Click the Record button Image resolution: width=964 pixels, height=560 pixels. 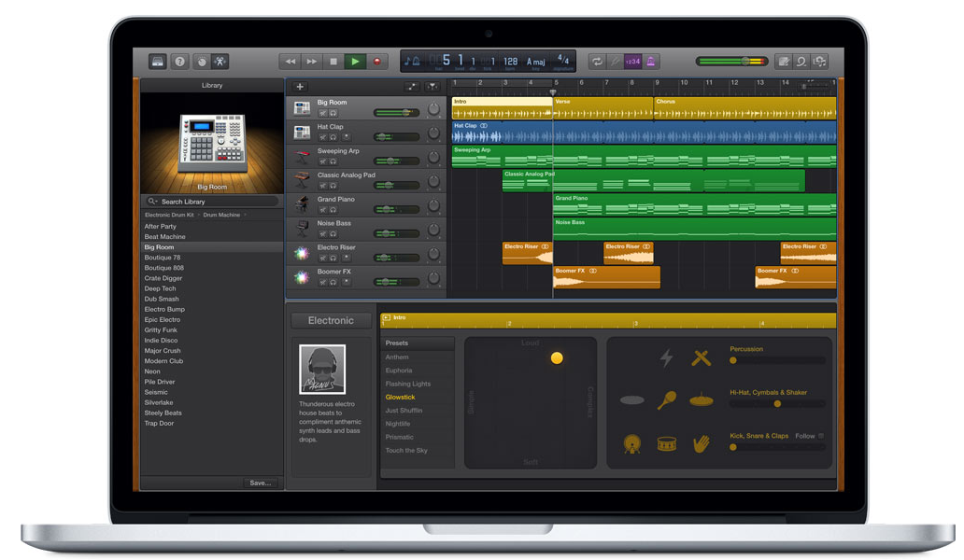[376, 62]
